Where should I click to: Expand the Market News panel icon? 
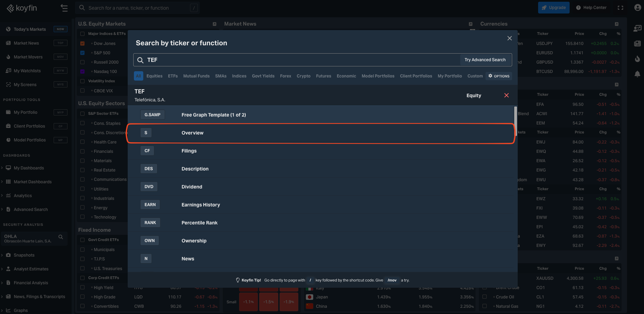(x=470, y=24)
